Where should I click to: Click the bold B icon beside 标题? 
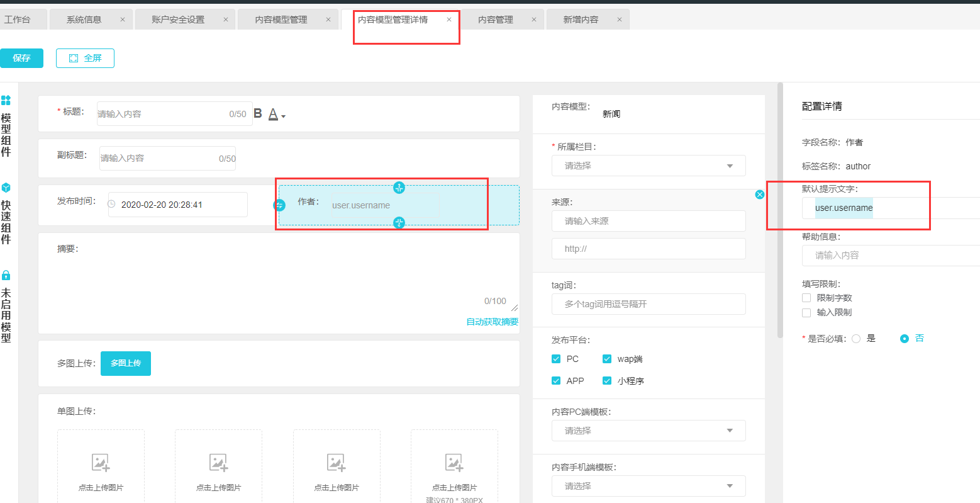pos(258,113)
